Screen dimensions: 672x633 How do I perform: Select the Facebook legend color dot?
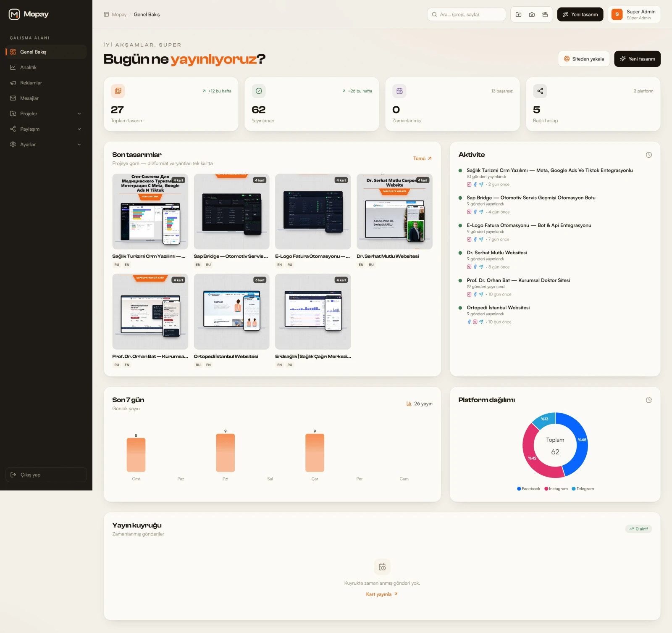point(519,489)
